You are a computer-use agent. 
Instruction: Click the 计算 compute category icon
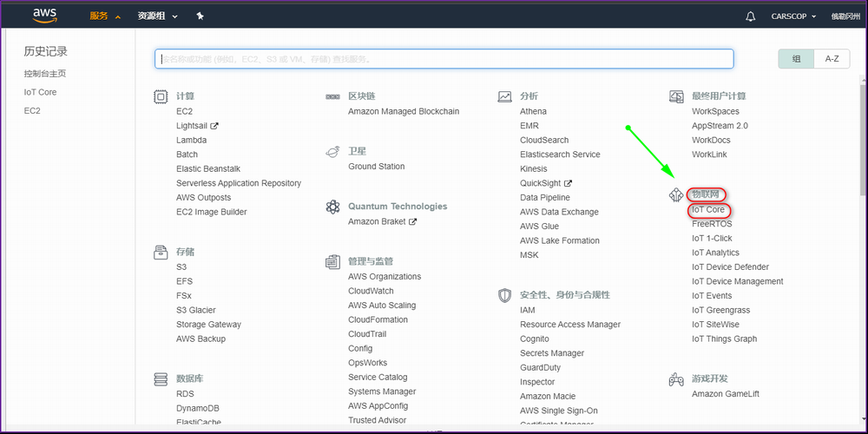(x=161, y=97)
